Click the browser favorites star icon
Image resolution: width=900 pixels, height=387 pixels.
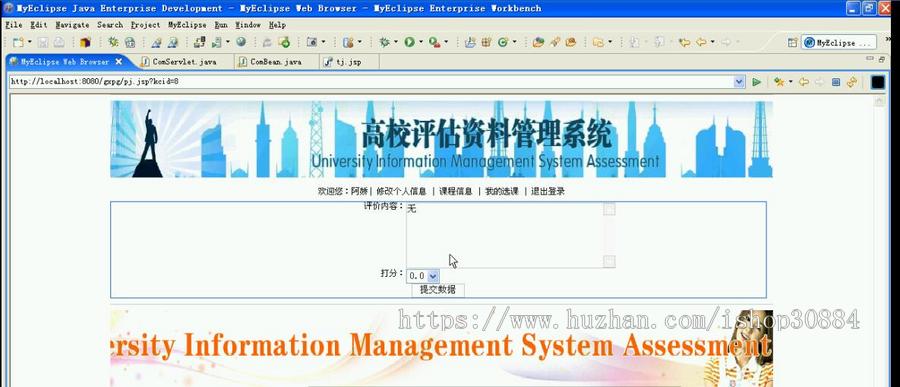click(x=778, y=82)
